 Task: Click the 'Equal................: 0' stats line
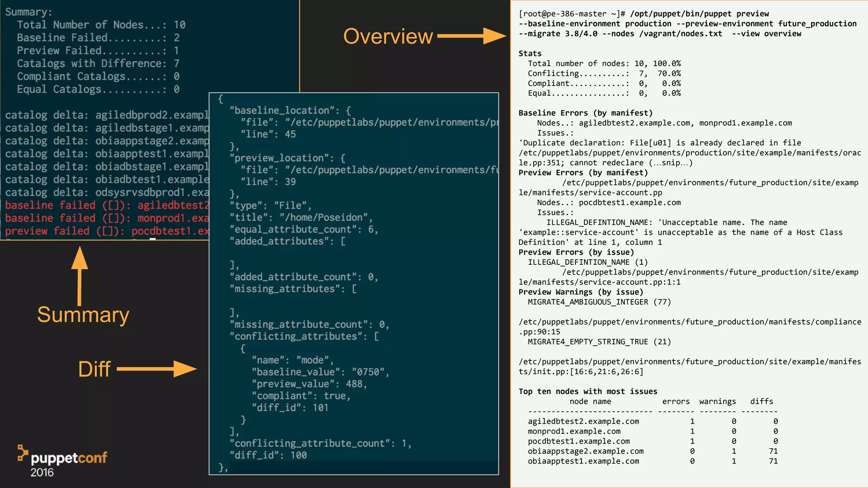click(x=604, y=93)
